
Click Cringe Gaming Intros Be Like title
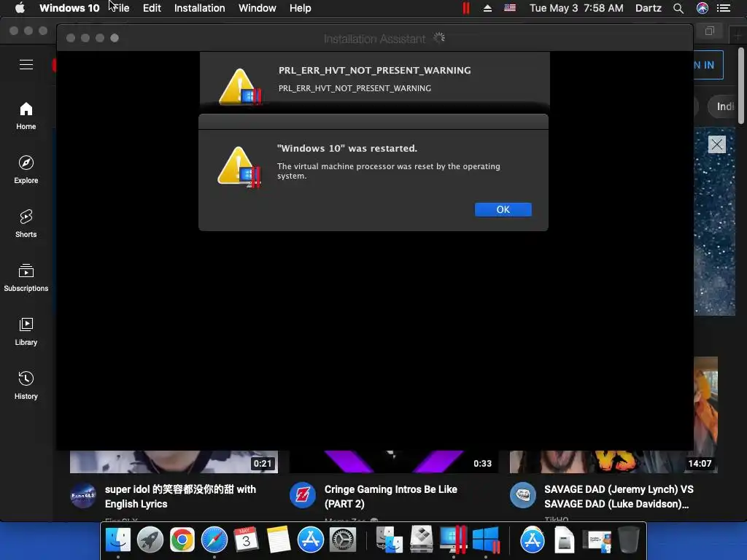(x=391, y=496)
